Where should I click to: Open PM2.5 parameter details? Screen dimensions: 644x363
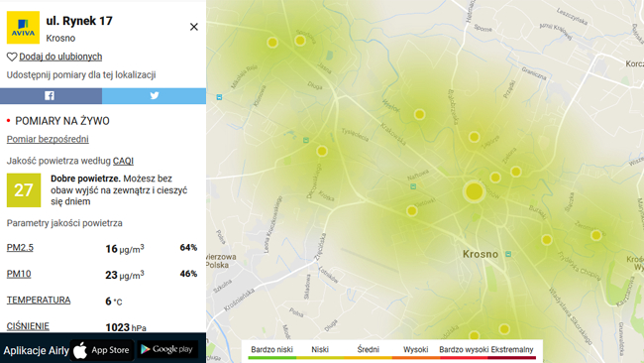[x=20, y=248]
